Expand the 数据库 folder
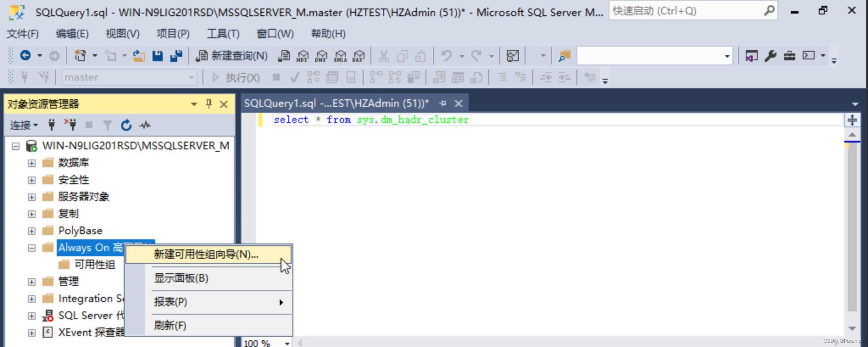Viewport: 868px width, 347px height. click(32, 163)
